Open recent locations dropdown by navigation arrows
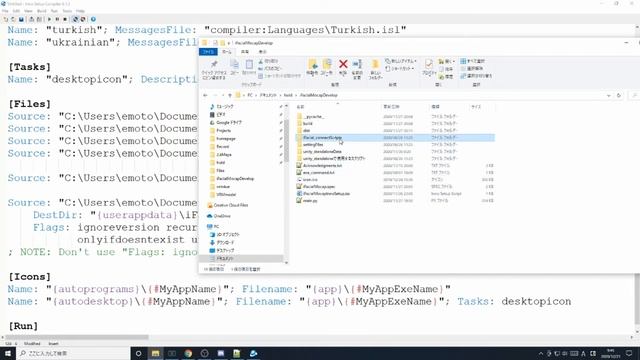640x360 pixels. tap(222, 95)
